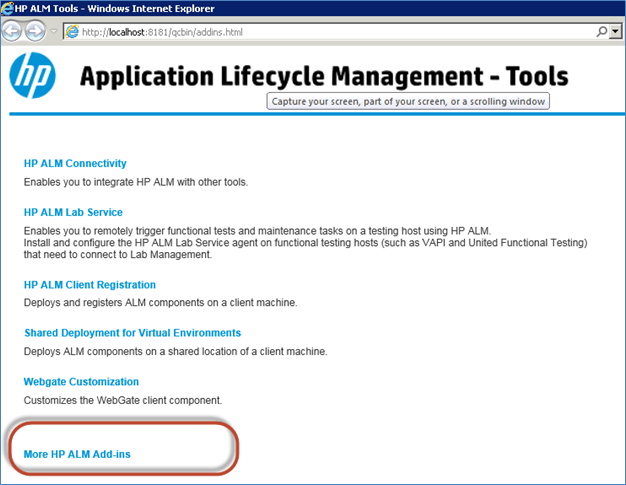Screen dimensions: 626x485
Task: Open the Webgate Customization link
Action: 81,381
